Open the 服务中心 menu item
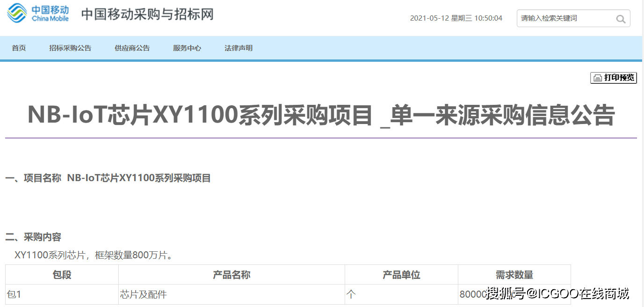 pos(187,48)
